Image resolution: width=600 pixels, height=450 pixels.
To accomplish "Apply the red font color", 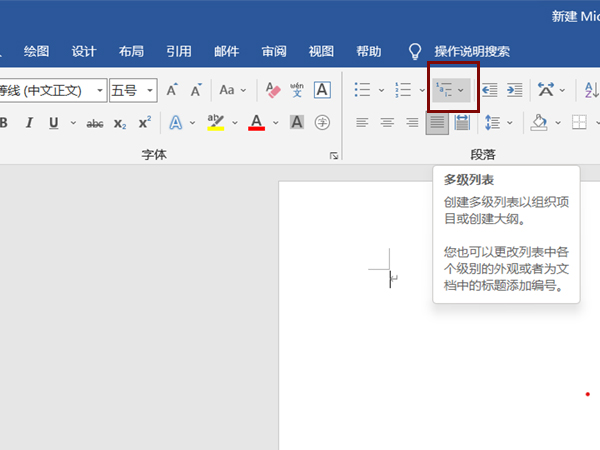I will (256, 123).
